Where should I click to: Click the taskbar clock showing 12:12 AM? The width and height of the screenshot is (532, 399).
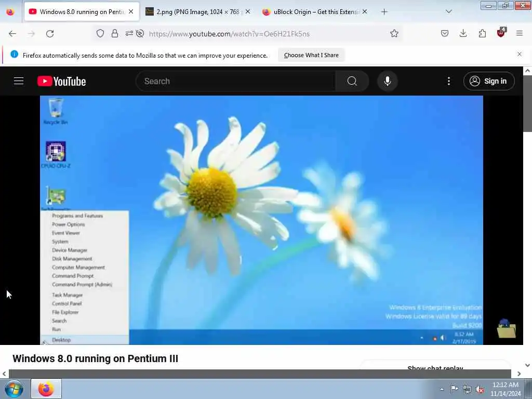tap(505, 389)
